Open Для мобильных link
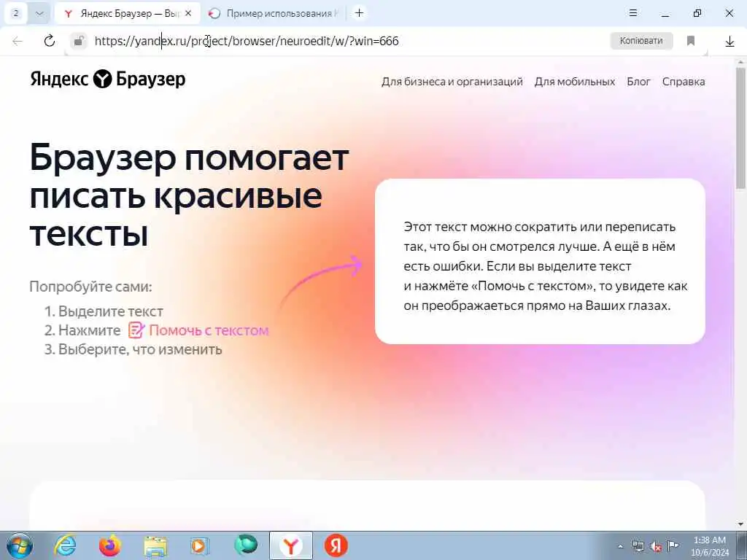 pos(575,82)
